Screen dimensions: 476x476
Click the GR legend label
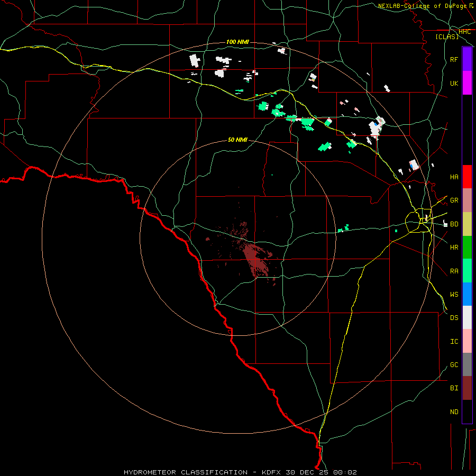point(454,200)
